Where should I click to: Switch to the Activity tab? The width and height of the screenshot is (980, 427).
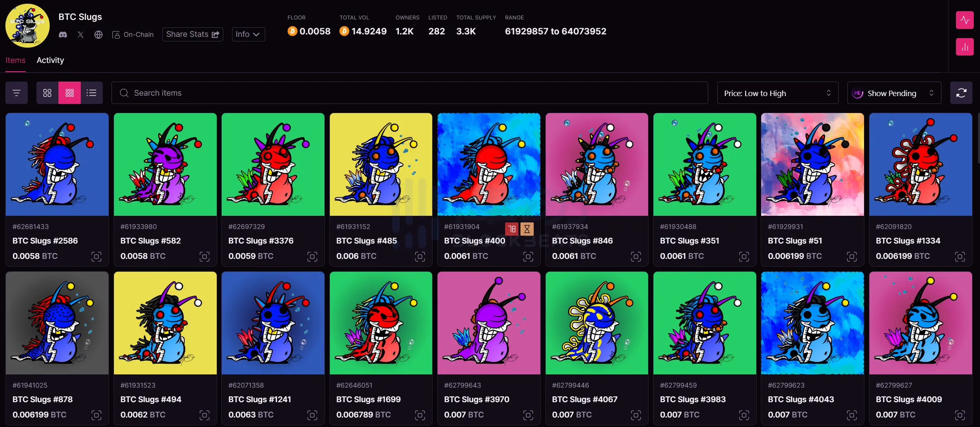(x=50, y=60)
